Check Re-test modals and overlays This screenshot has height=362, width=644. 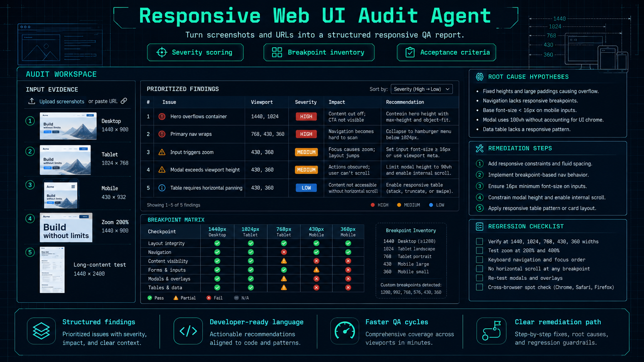(480, 278)
